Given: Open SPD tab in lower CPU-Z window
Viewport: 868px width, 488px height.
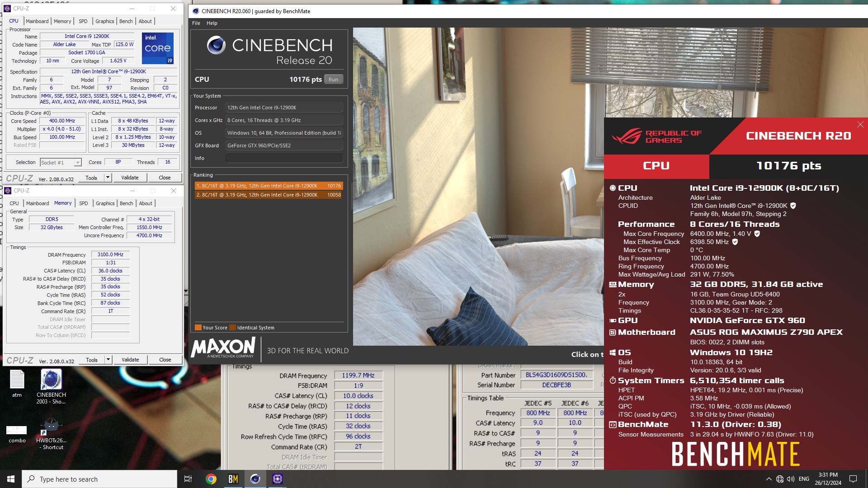Looking at the screenshot, I should (84, 203).
